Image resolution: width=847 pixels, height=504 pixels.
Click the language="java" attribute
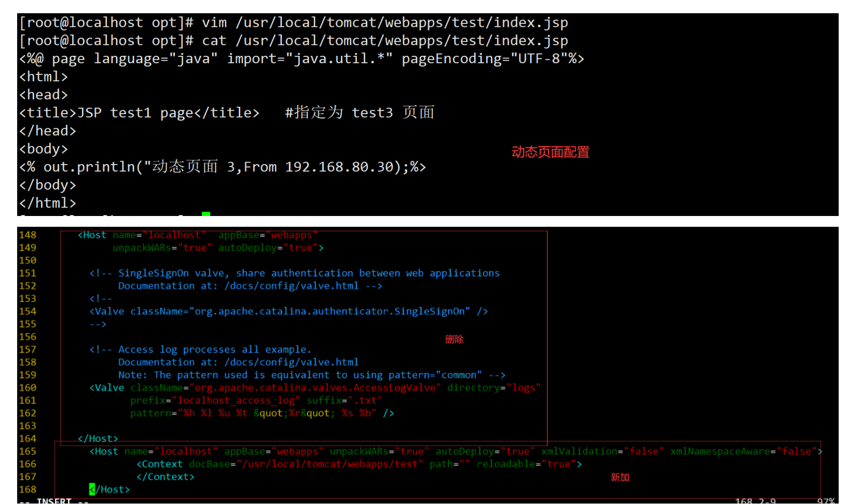click(155, 59)
